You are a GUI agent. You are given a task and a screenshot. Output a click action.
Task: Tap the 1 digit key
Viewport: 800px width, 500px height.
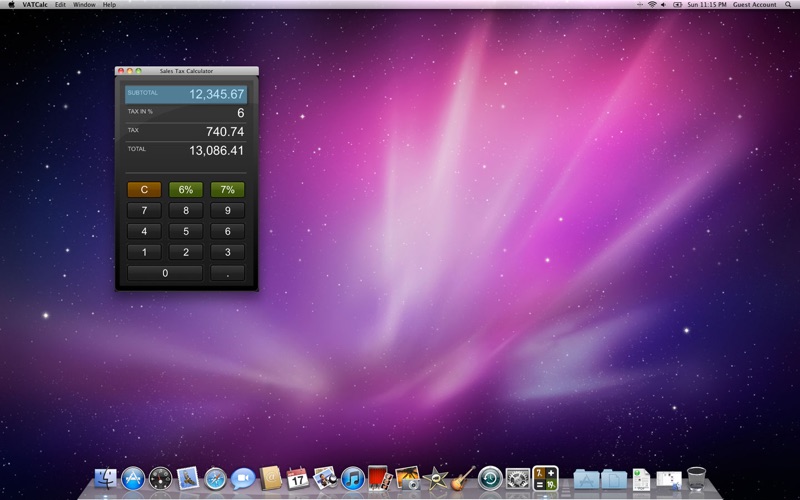coord(144,252)
